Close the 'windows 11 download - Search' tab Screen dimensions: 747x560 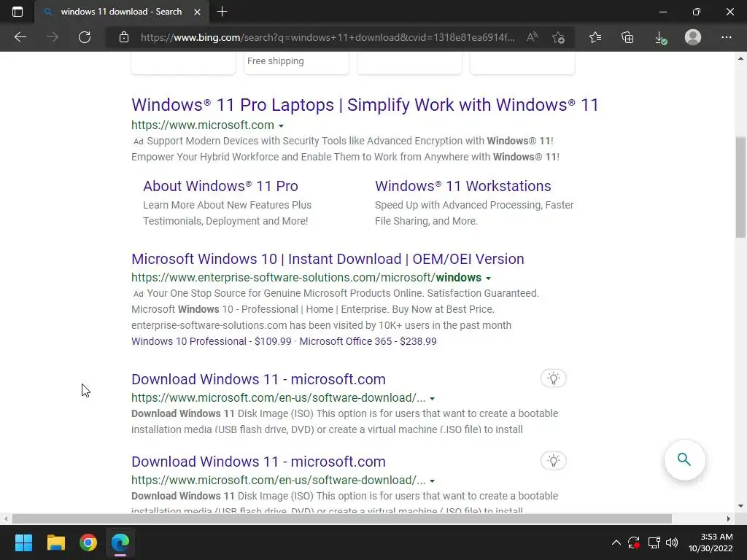[x=197, y=12]
